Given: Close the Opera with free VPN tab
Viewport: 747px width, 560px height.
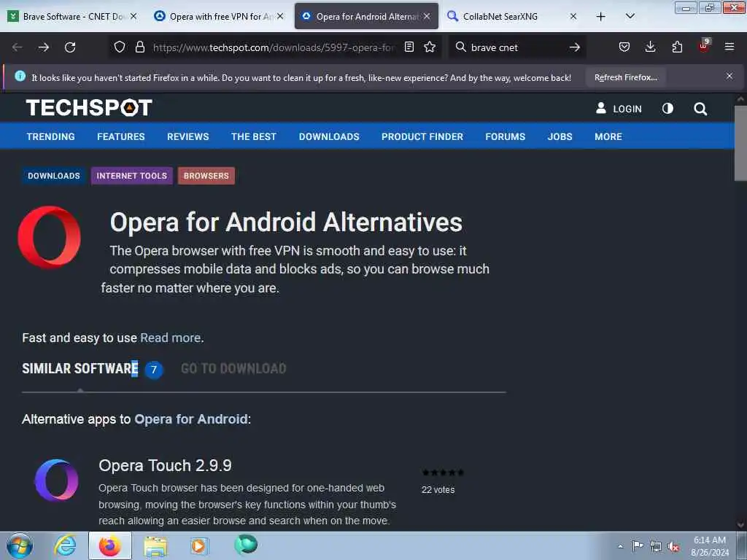Looking at the screenshot, I should (280, 16).
